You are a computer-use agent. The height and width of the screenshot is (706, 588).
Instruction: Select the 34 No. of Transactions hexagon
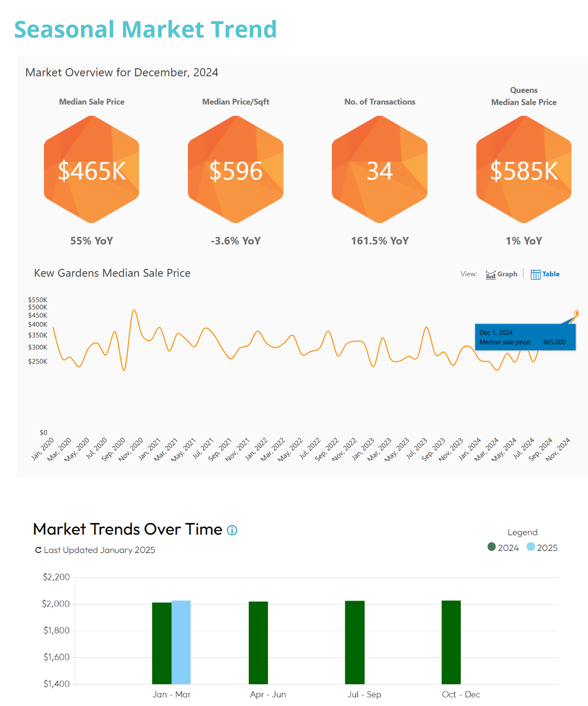(379, 170)
